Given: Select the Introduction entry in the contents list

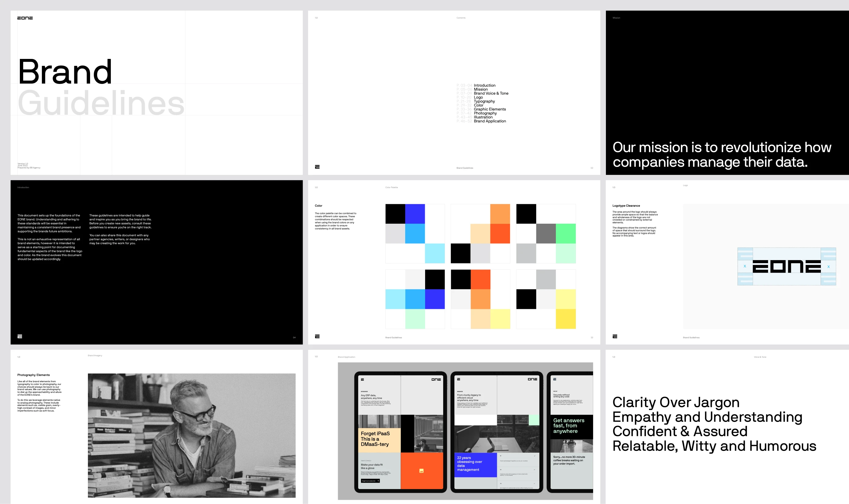Looking at the screenshot, I should pos(484,85).
